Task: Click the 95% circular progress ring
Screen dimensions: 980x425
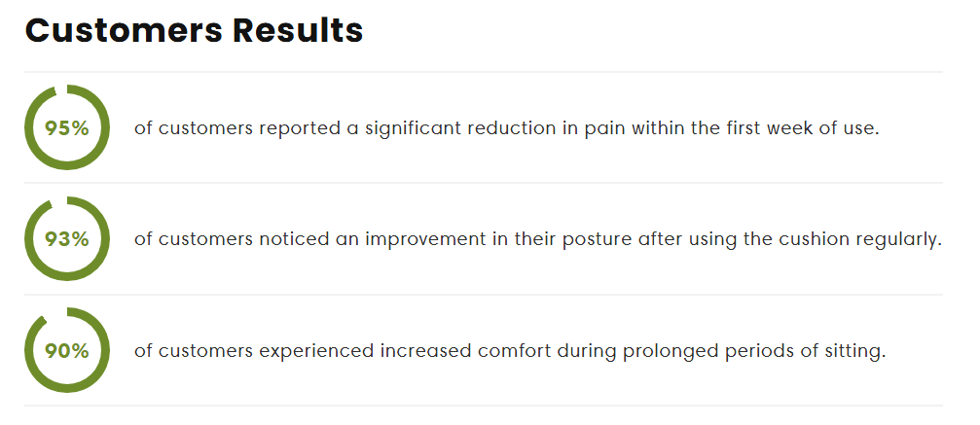Action: [x=67, y=127]
